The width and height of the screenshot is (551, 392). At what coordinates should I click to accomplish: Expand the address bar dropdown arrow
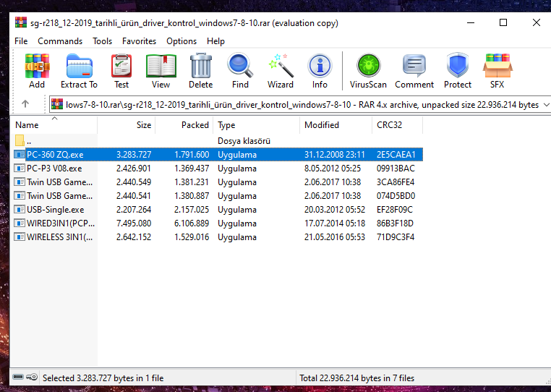click(546, 104)
